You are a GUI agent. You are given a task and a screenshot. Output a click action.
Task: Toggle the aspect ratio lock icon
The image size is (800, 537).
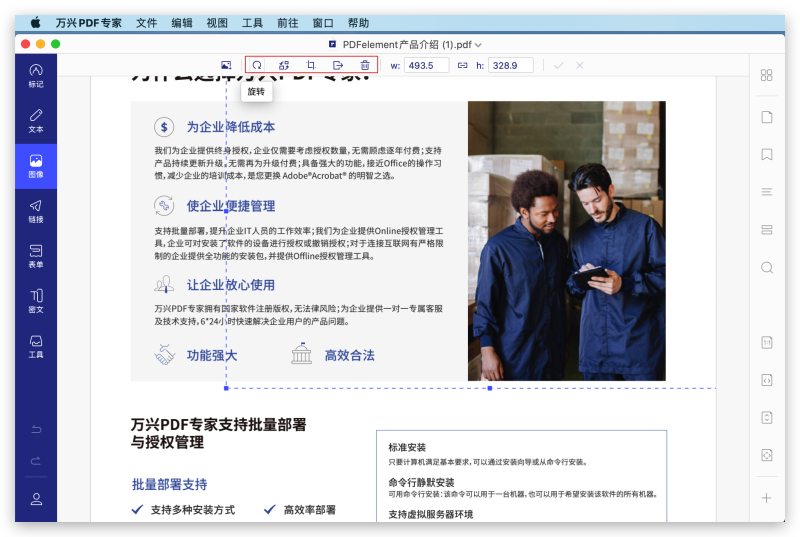click(462, 65)
